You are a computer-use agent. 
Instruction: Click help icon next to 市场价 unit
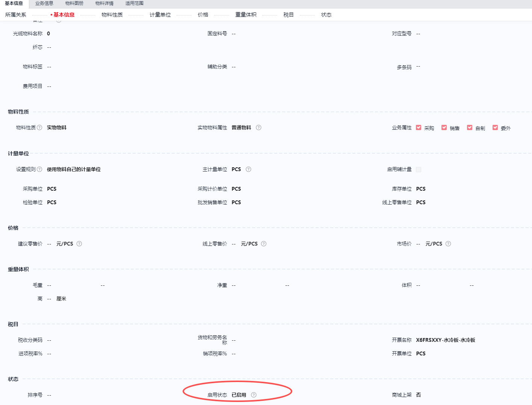[448, 244]
